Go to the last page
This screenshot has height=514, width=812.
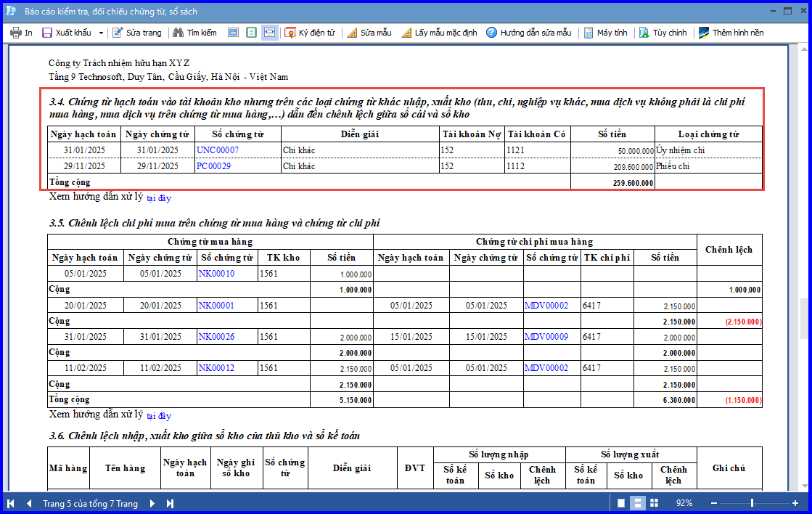[170, 503]
